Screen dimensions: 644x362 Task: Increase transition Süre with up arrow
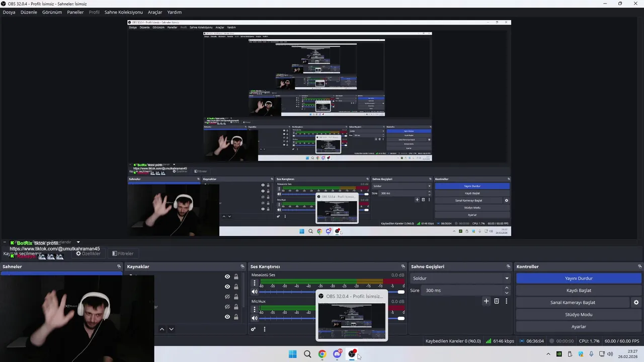(x=507, y=288)
